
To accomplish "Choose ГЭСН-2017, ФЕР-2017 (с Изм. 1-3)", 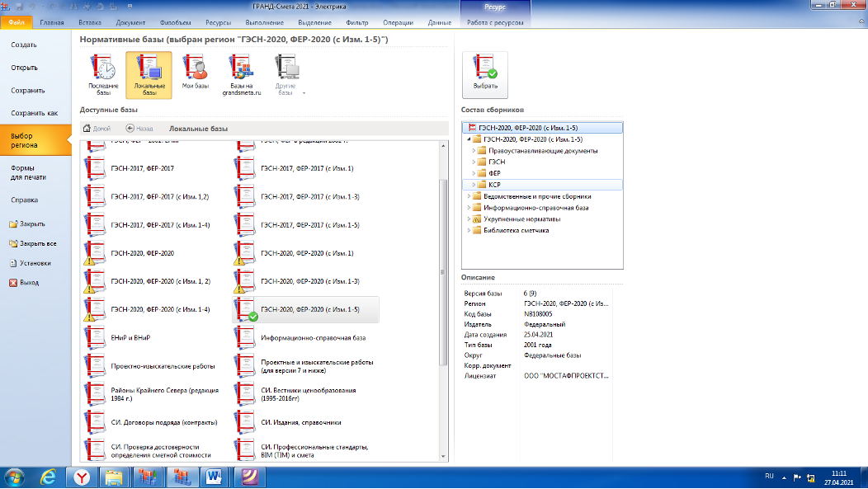I will (x=307, y=196).
